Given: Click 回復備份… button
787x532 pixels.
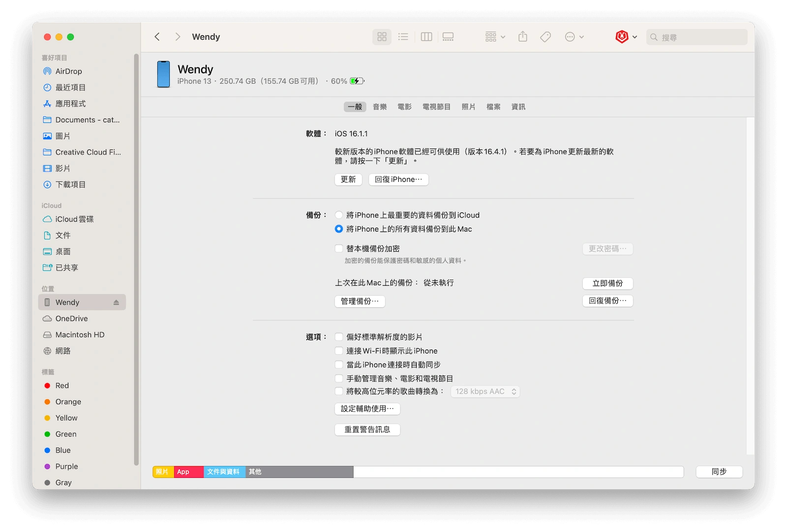Looking at the screenshot, I should (x=607, y=301).
